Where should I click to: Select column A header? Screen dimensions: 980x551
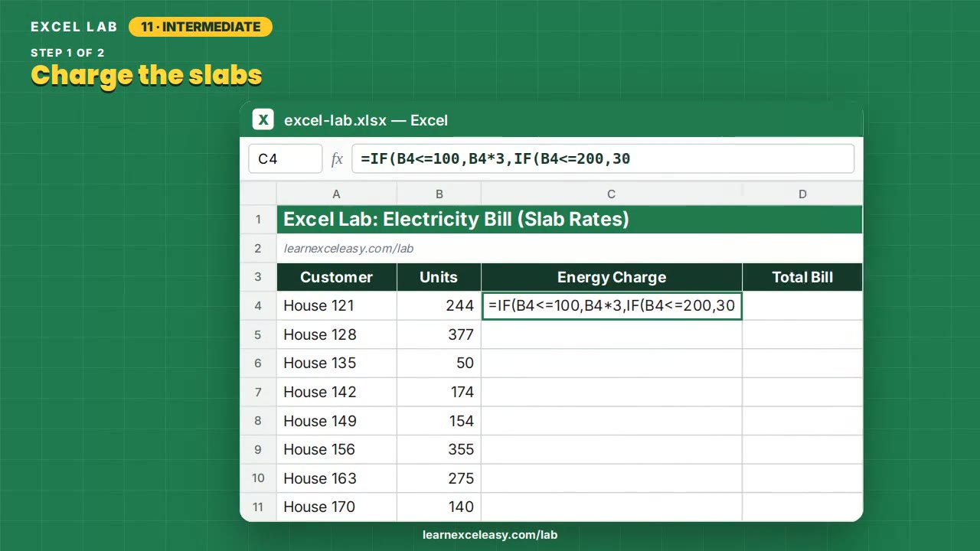pyautogui.click(x=337, y=194)
